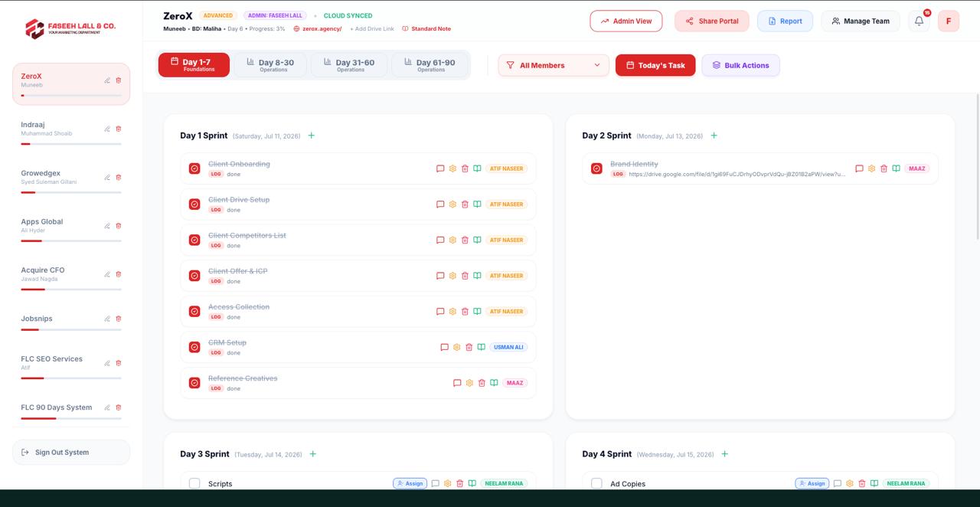Sign out of the system

[x=71, y=453]
